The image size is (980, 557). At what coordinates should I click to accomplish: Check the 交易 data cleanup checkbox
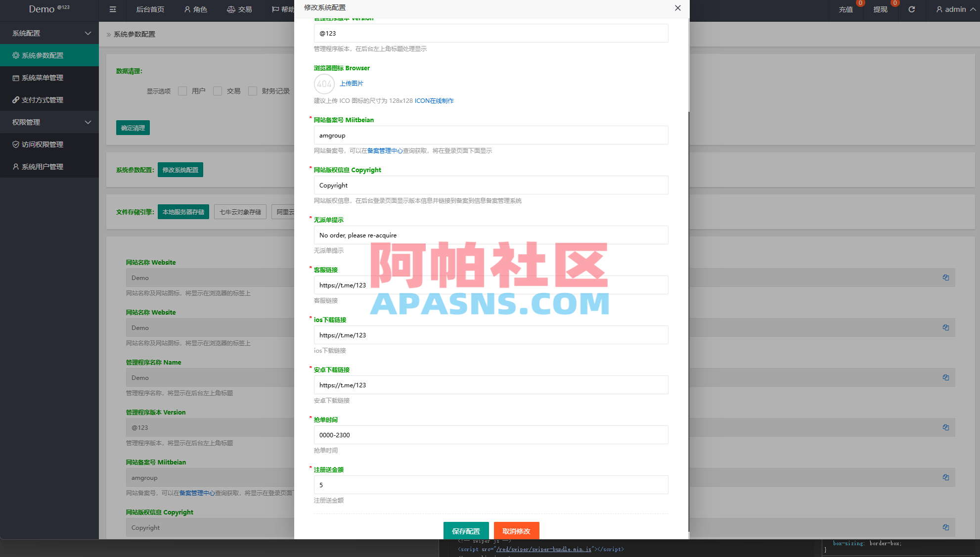click(x=218, y=91)
